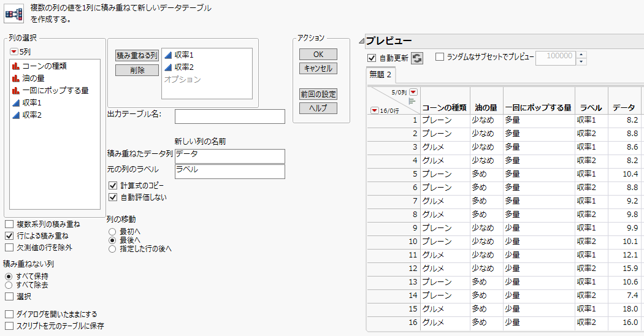Select コーンの種類 nominal column icon in list
This screenshot has width=644, height=336.
(x=15, y=66)
